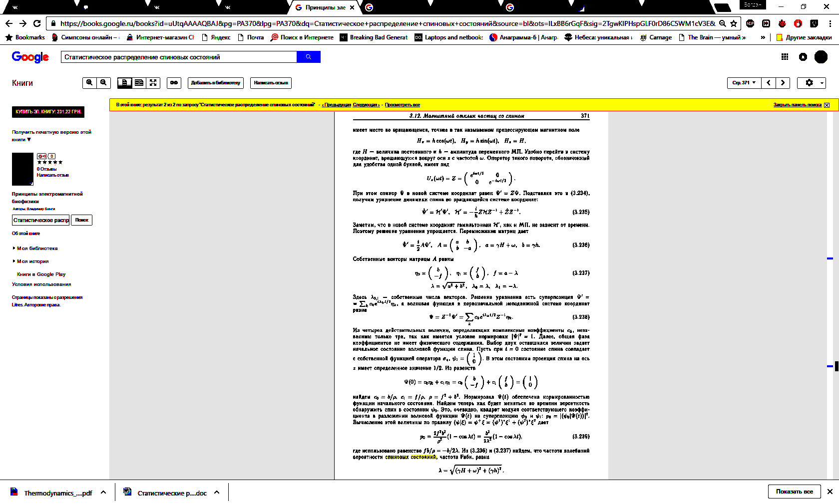Screen dimensions: 839x504
Task: Click the zoom in magnifier icon
Action: [x=89, y=83]
